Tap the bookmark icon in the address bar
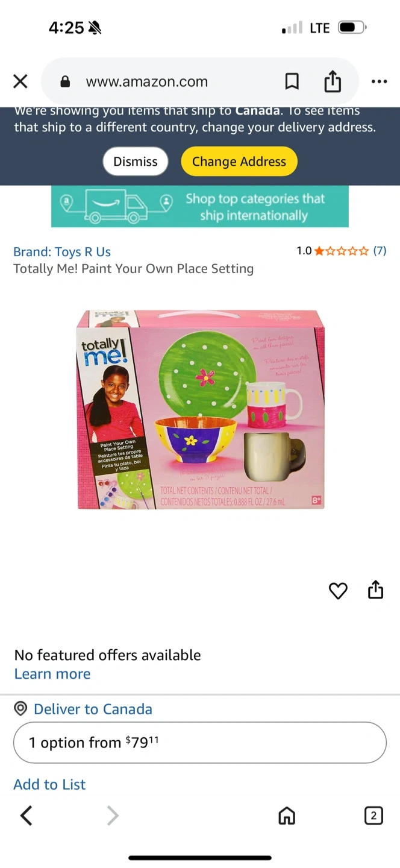 (x=292, y=81)
